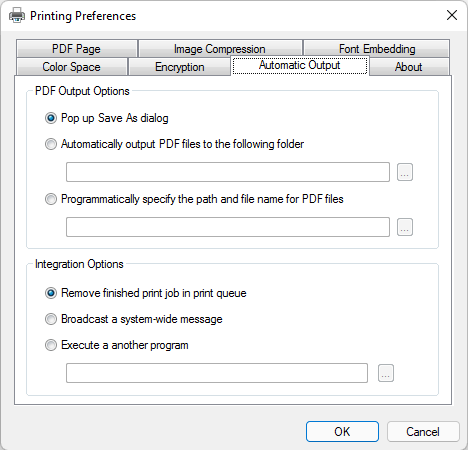Switch to the Encryption tab
Screen dimensions: 468x450
pyautogui.click(x=179, y=67)
